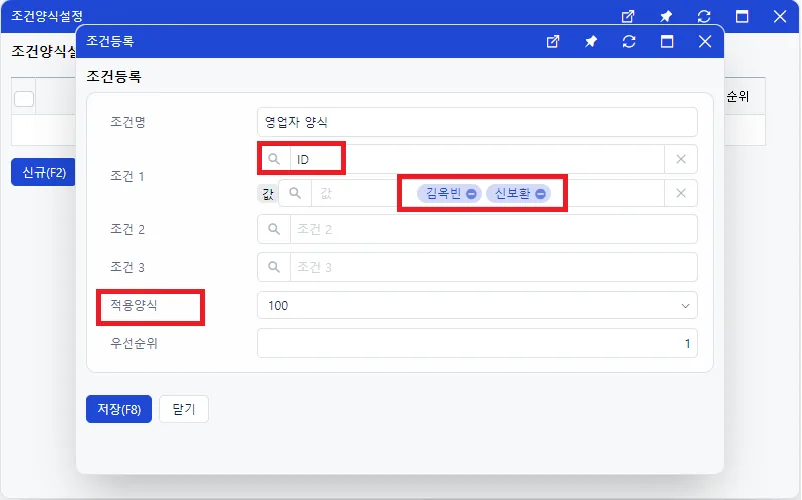This screenshot has height=500, width=802.
Task: Remove the 김옥빈 tag
Action: (472, 194)
